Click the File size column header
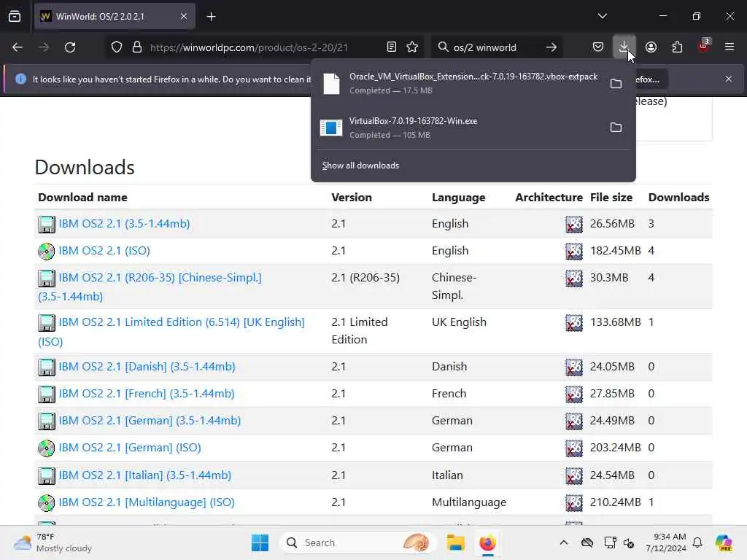Image resolution: width=747 pixels, height=560 pixels. coord(611,197)
